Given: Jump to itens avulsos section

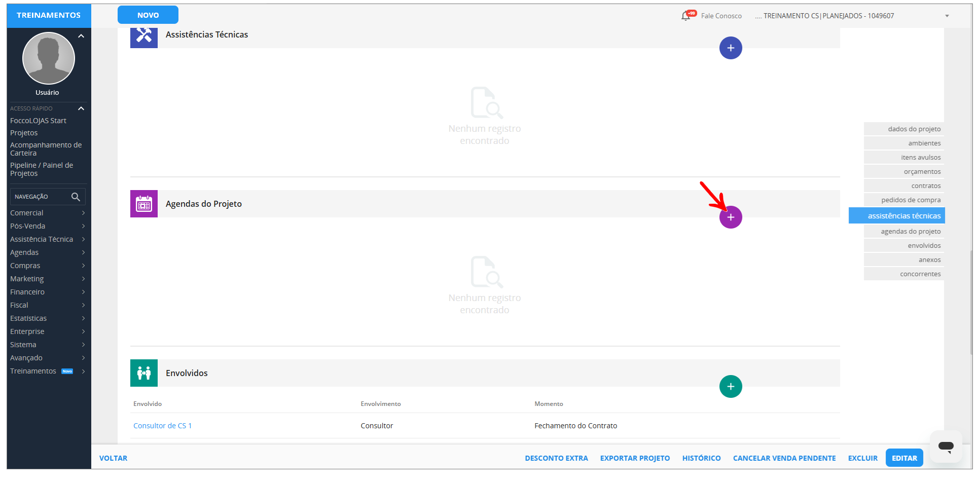Looking at the screenshot, I should coord(904,158).
